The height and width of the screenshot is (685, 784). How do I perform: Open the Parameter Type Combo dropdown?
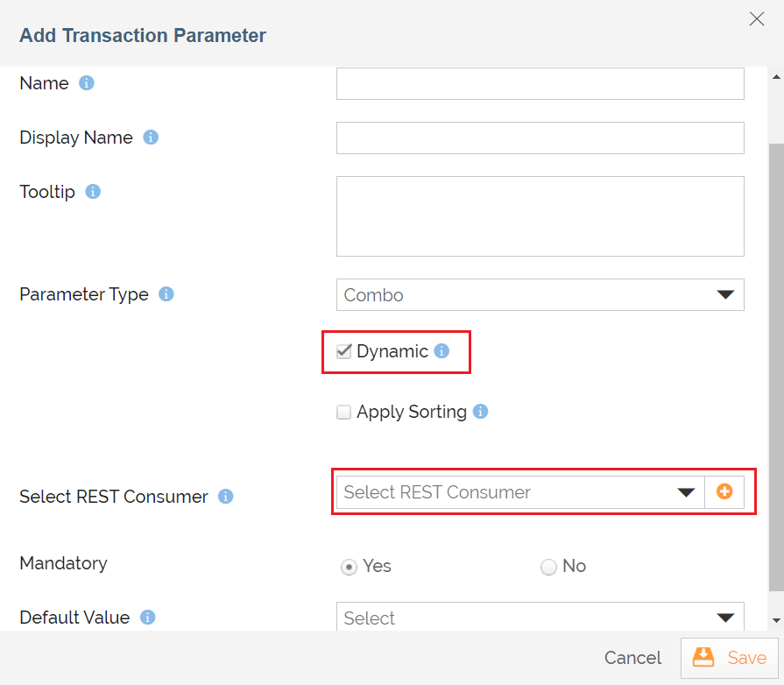coord(540,294)
